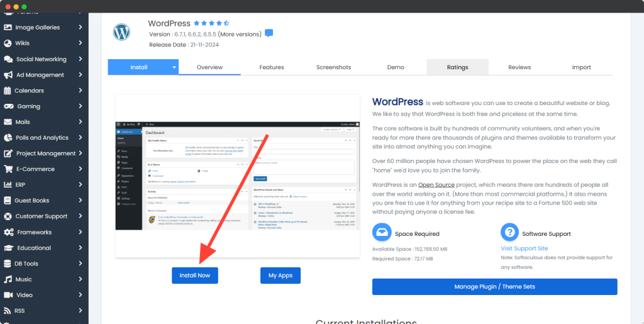Image resolution: width=644 pixels, height=324 pixels.
Task: Click the Customer Support lifebuoy icon
Action: [8, 216]
